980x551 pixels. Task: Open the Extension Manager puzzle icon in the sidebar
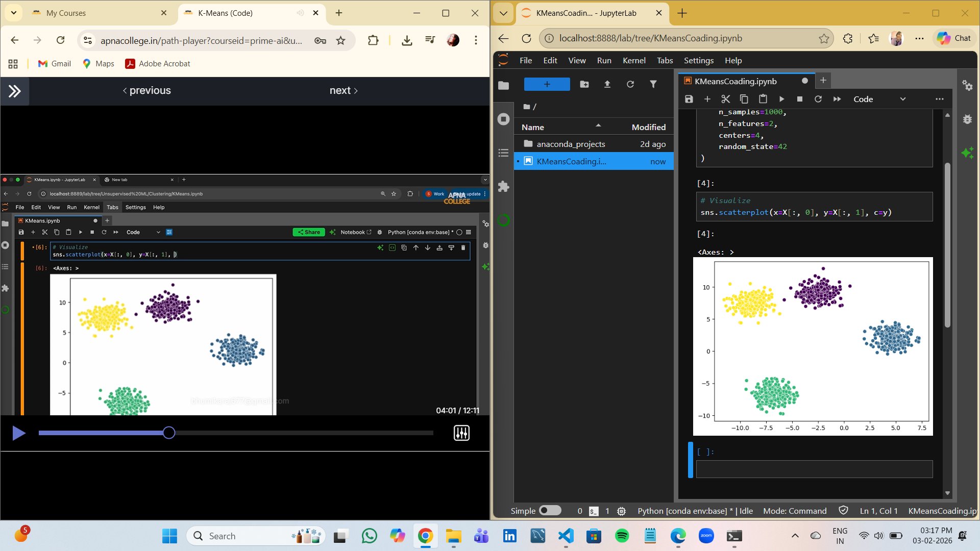click(x=504, y=187)
